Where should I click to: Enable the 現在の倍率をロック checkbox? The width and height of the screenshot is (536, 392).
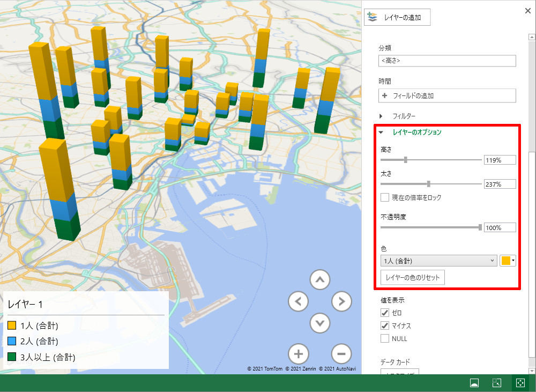385,197
